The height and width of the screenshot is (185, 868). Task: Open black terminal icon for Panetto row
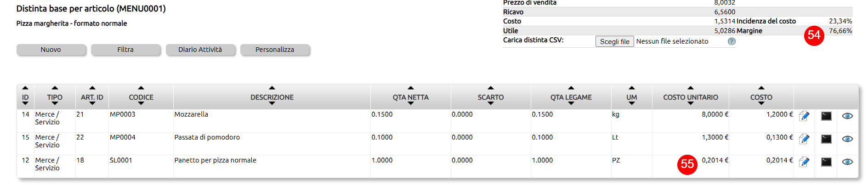(x=826, y=162)
